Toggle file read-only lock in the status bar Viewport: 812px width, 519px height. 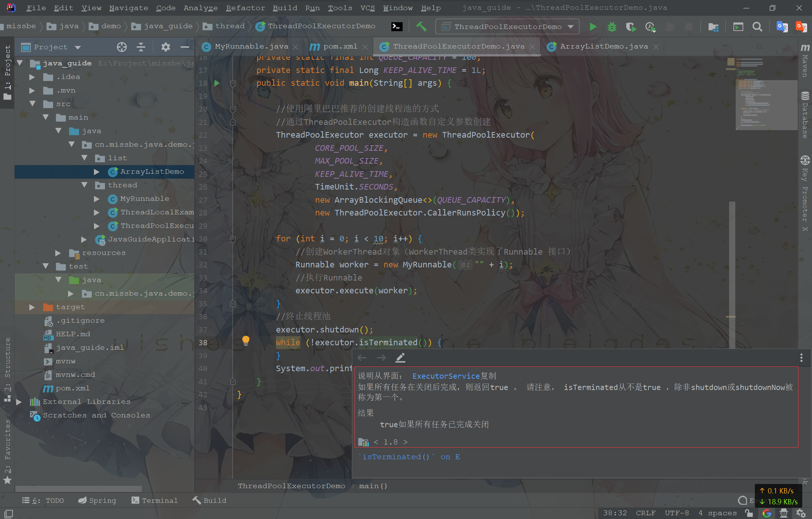click(x=748, y=513)
